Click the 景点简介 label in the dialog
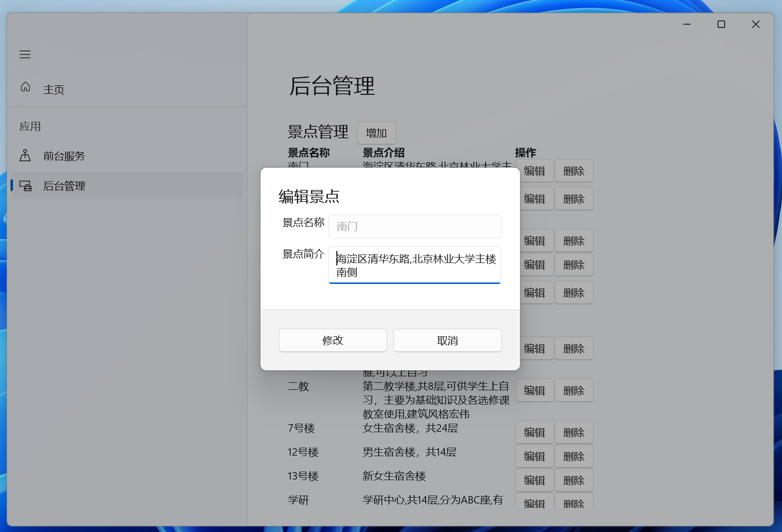Image resolution: width=782 pixels, height=532 pixels. tap(303, 254)
